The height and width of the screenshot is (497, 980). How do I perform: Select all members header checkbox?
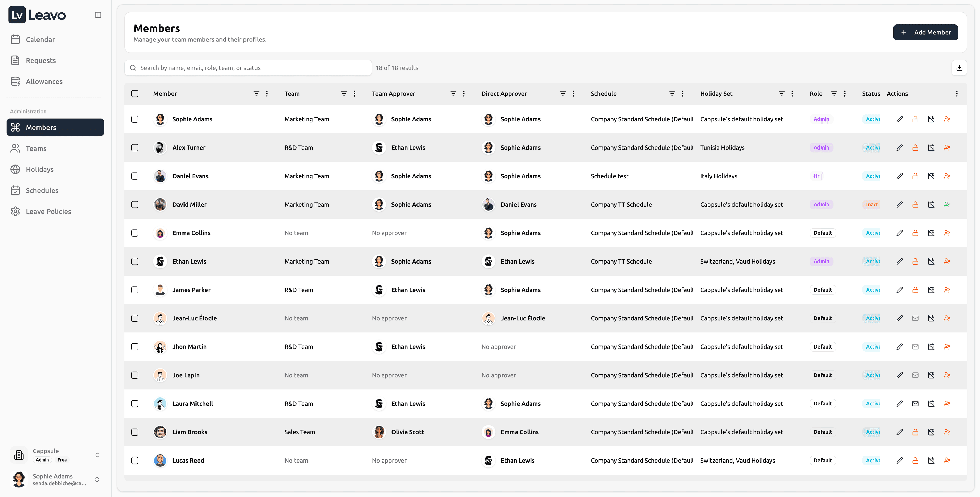pos(135,94)
